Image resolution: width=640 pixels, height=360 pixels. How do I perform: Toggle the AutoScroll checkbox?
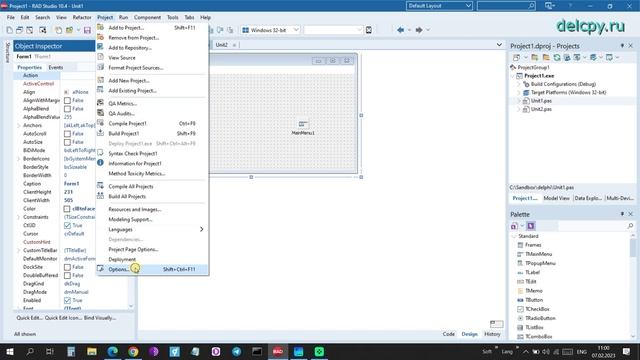pos(67,134)
